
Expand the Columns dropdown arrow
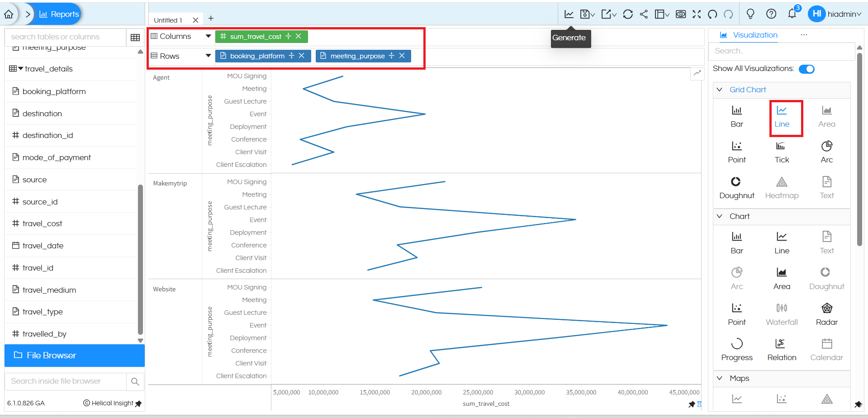pyautogui.click(x=208, y=36)
